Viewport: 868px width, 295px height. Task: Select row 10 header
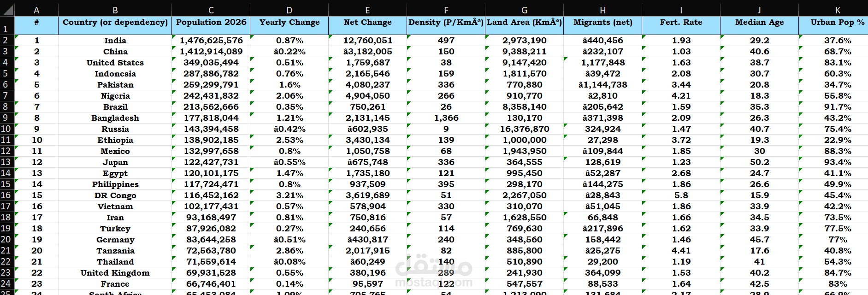[x=7, y=129]
